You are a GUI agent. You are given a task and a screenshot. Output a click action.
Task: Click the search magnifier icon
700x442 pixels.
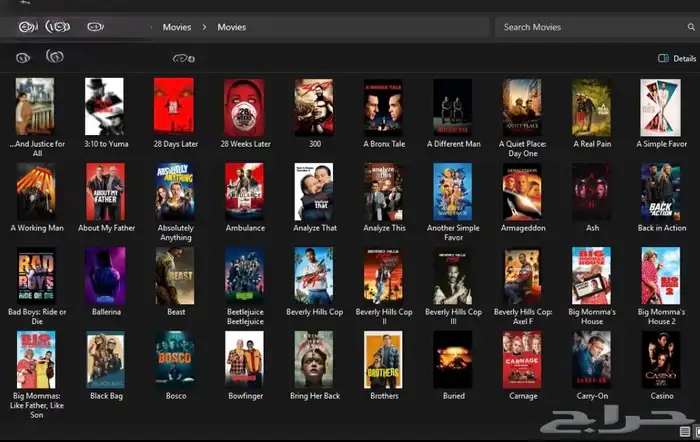tap(691, 27)
